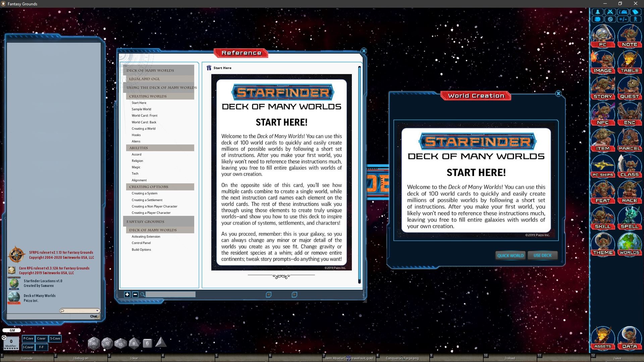Open the +/- modifiers icon

(623, 19)
